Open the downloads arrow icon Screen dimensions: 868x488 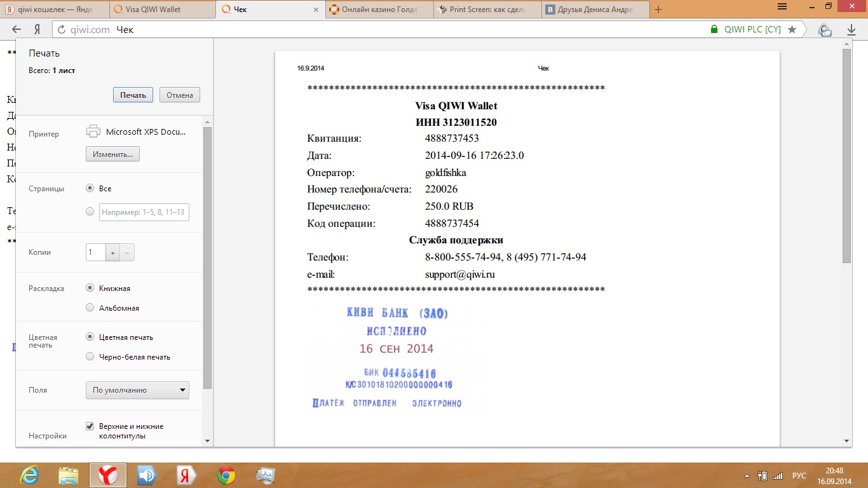tap(851, 30)
